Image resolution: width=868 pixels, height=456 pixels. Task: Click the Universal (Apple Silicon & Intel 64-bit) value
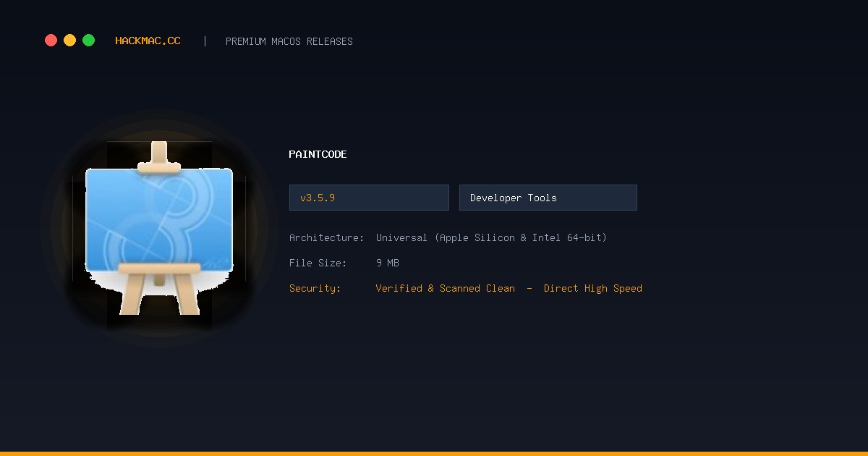tap(491, 237)
